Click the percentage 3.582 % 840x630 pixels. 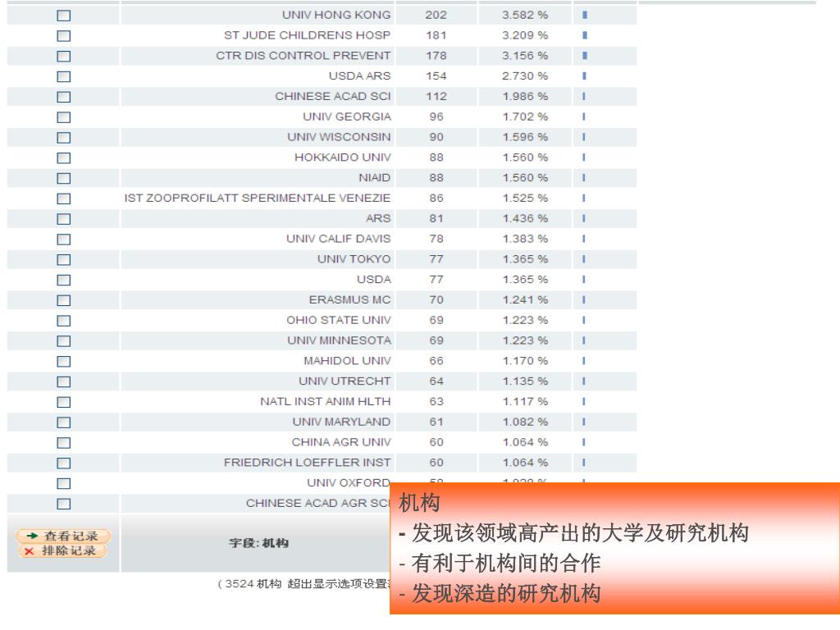pyautogui.click(x=525, y=15)
